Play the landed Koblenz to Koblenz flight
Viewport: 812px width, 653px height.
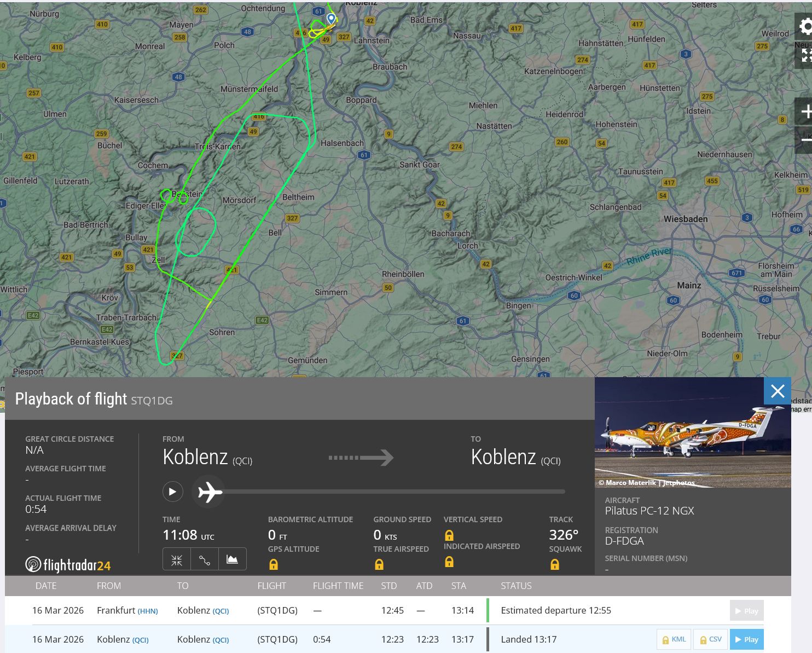[x=746, y=639]
